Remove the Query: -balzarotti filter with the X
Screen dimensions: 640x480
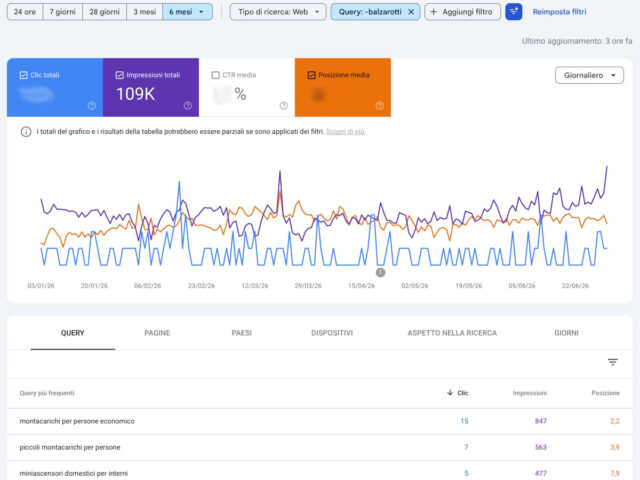[x=411, y=12]
